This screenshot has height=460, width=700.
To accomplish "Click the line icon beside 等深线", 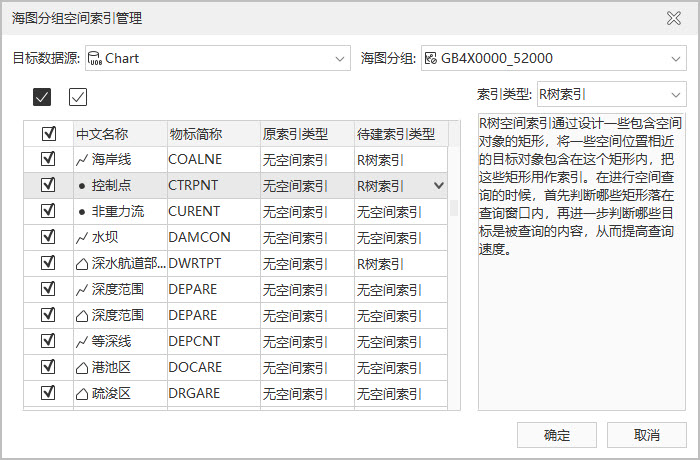I will 82,341.
